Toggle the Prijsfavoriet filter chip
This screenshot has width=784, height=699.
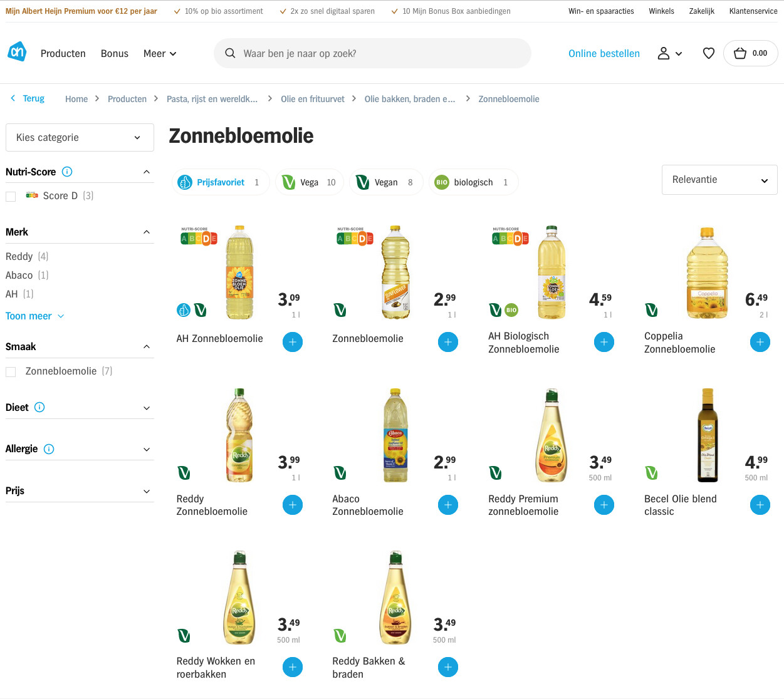tap(221, 182)
